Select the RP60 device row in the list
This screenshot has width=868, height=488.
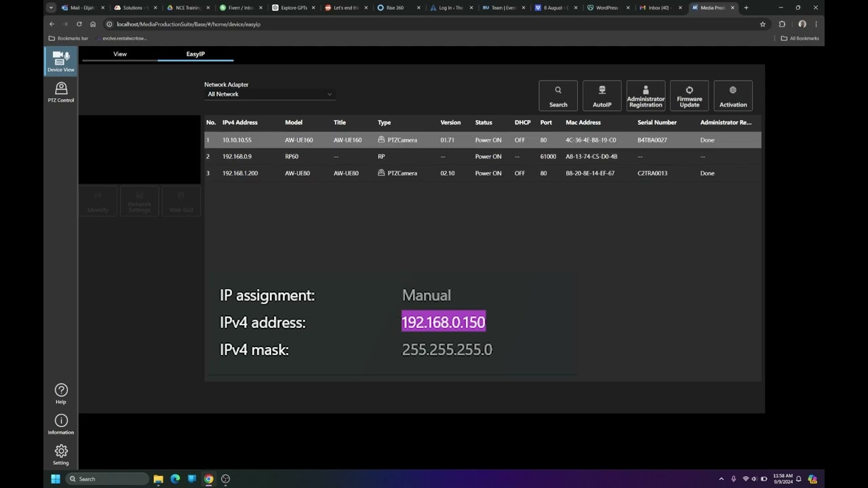tap(339, 156)
